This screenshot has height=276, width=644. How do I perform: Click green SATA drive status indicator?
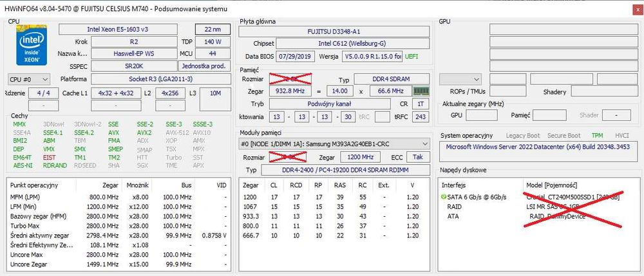click(x=443, y=198)
